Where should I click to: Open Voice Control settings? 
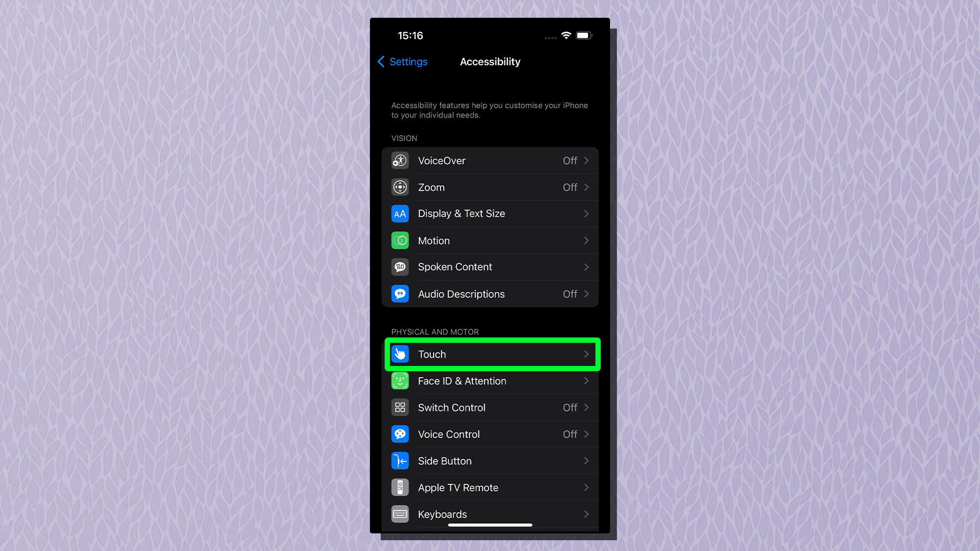point(490,434)
